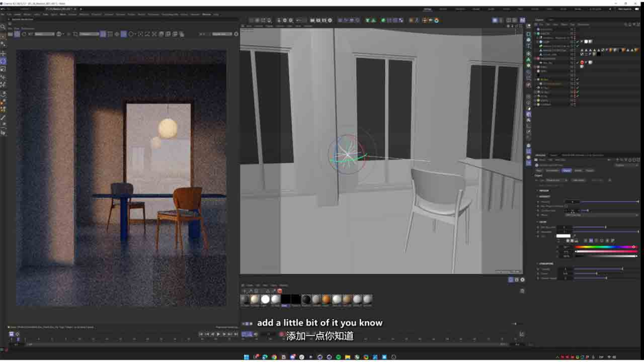Click the highlighted tool icon in left tool column
This screenshot has height=362, width=644.
tap(3, 62)
